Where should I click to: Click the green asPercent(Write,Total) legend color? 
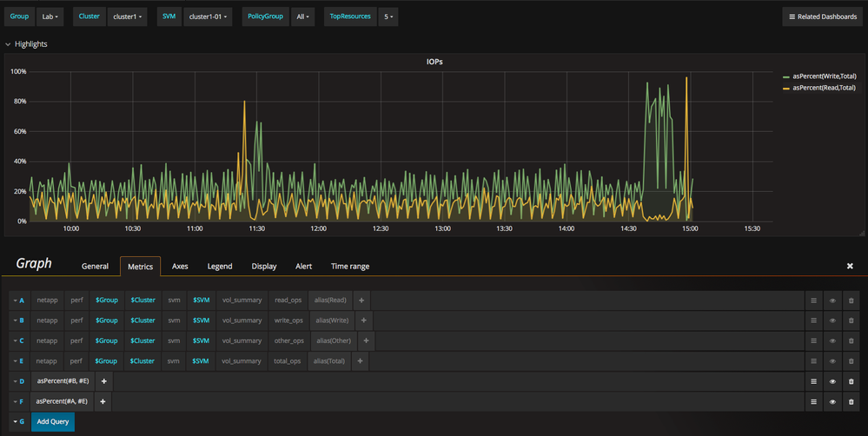point(787,76)
